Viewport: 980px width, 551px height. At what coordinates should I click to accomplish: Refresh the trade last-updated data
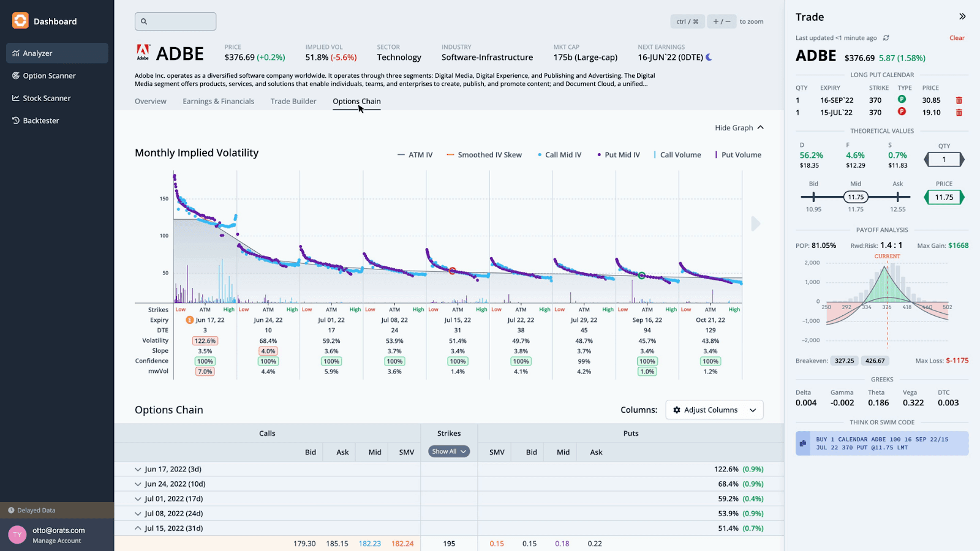[886, 38]
